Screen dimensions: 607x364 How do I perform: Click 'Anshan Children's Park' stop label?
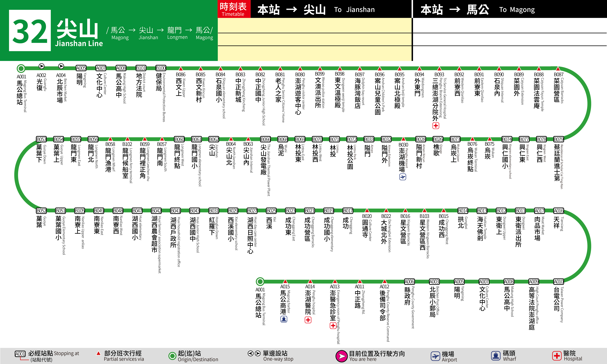point(383,95)
